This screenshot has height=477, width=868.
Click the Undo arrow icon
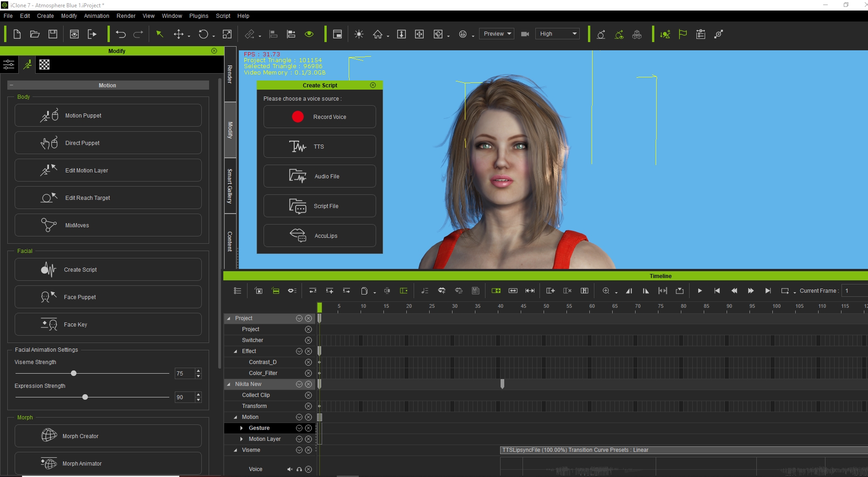pyautogui.click(x=121, y=34)
